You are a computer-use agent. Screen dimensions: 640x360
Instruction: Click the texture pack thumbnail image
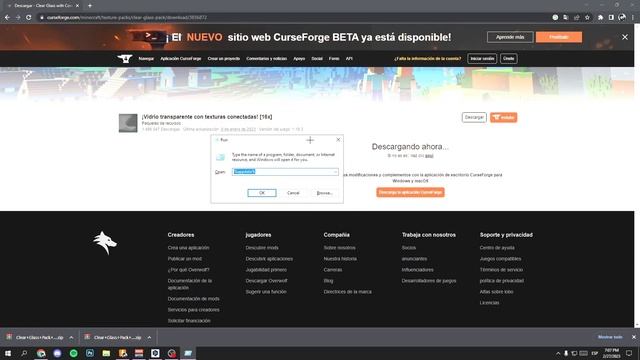point(128,123)
